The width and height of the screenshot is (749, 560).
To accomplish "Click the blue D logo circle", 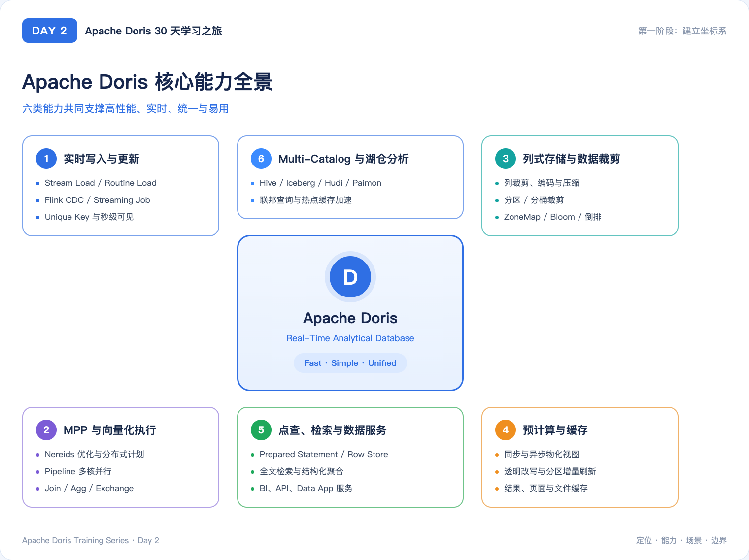I will (x=350, y=277).
